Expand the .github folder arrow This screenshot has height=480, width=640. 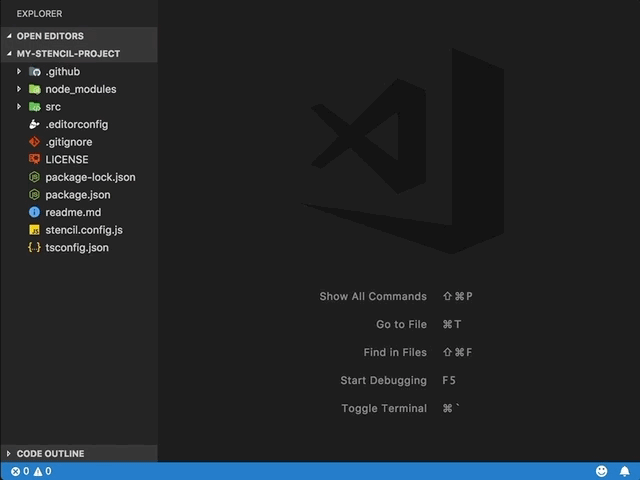(x=19, y=71)
